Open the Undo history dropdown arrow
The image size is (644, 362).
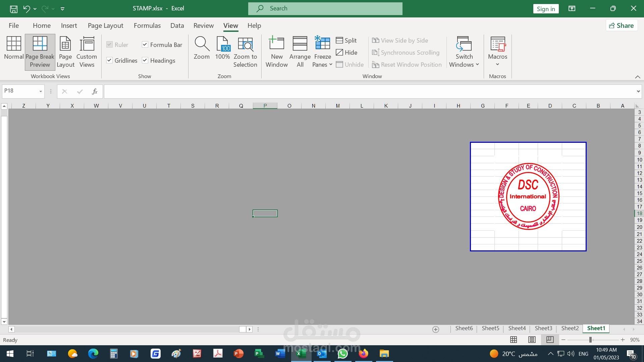click(x=35, y=9)
